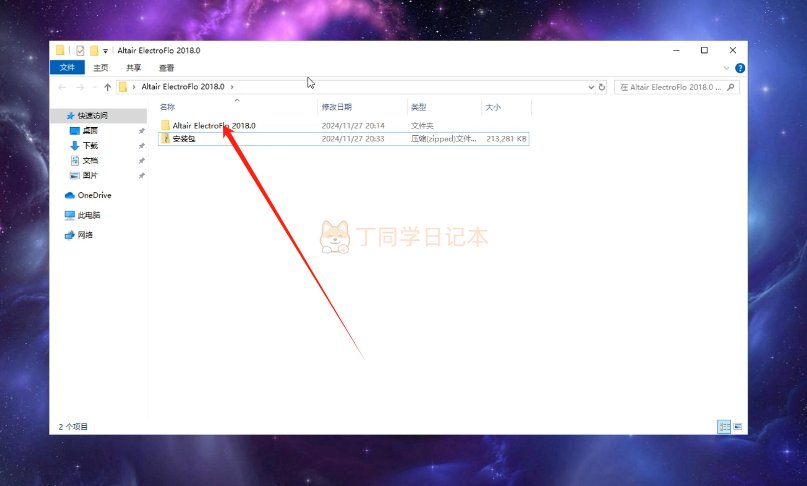
Task: Open 网络 in the navigation pane
Action: click(85, 235)
